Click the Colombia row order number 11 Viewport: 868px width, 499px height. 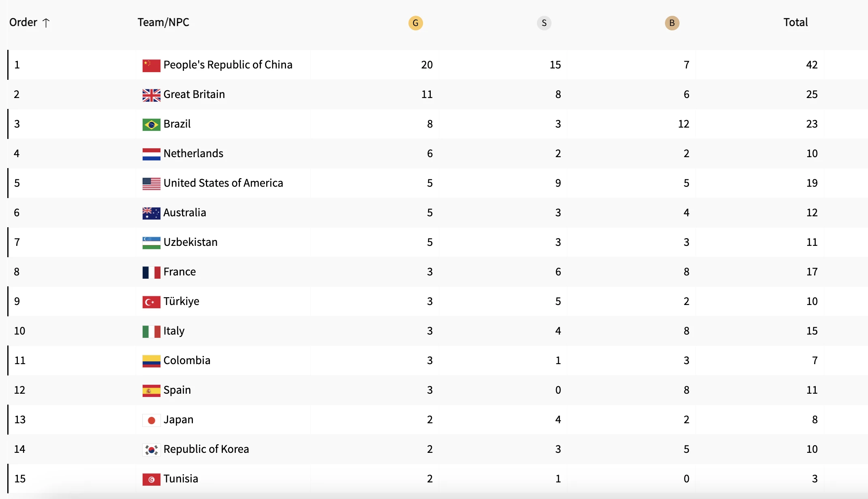click(x=20, y=360)
